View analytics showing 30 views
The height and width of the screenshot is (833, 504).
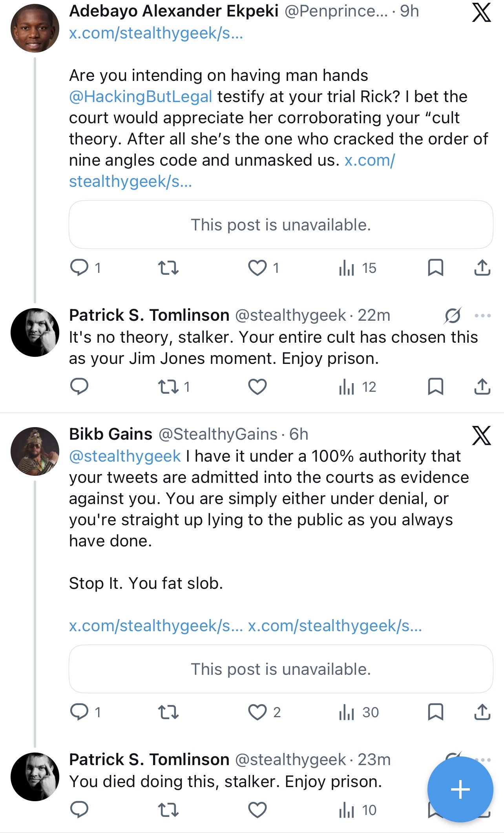tap(358, 712)
